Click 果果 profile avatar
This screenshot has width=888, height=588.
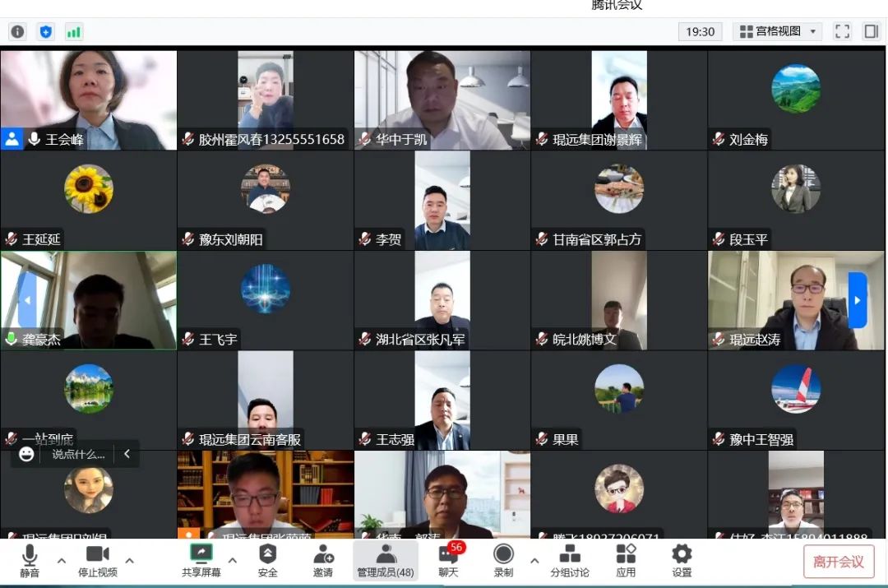pyautogui.click(x=619, y=389)
